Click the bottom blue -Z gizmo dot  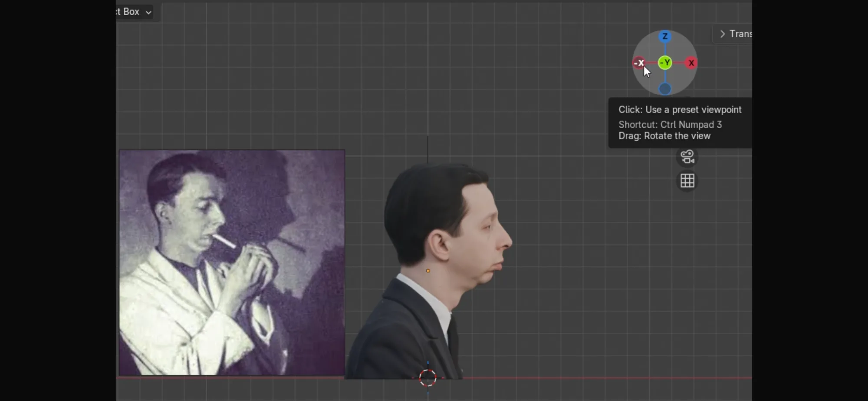click(665, 89)
